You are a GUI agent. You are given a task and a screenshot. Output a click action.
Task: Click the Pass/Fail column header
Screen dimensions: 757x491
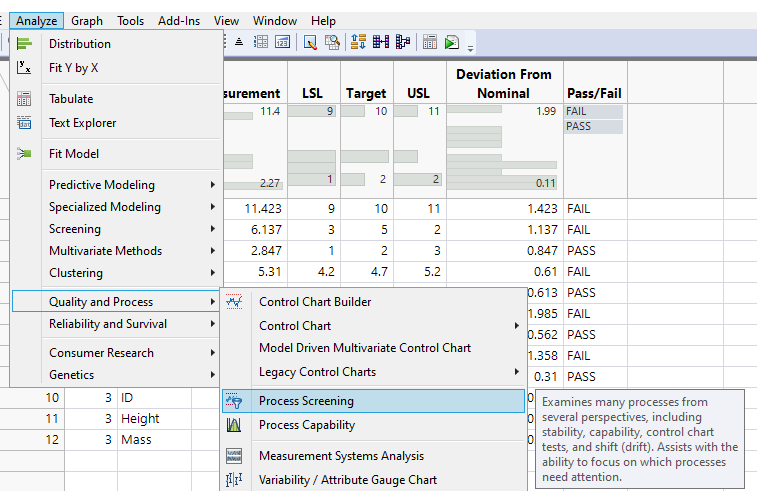(594, 93)
